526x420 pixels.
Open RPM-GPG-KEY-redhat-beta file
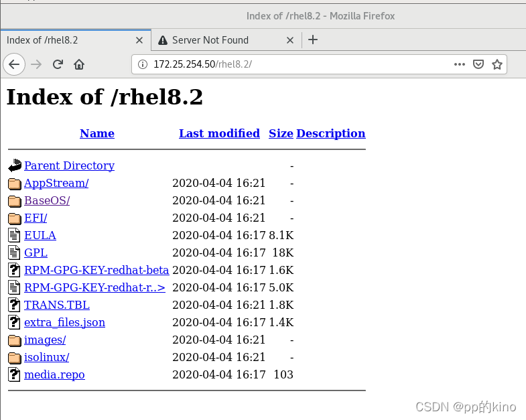click(x=96, y=271)
